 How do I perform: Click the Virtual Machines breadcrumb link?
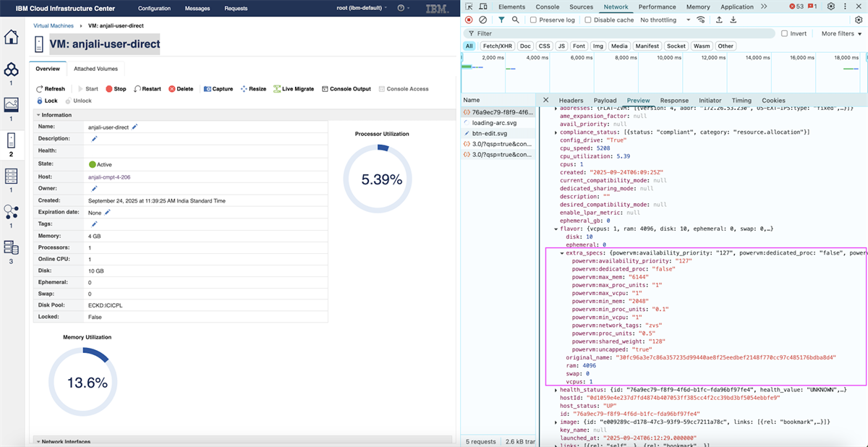point(53,25)
